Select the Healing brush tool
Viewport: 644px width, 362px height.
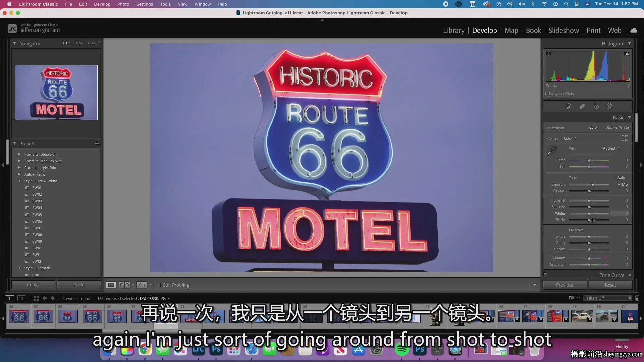(582, 106)
